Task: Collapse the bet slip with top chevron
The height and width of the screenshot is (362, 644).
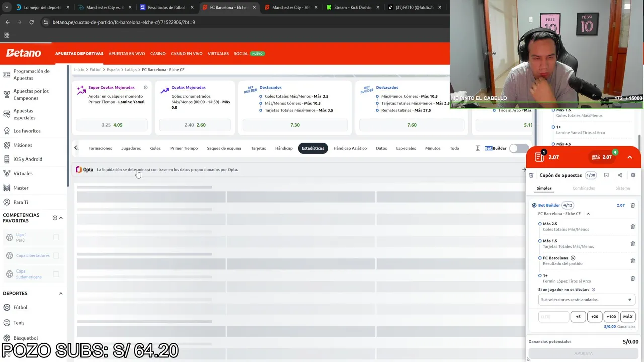Action: coord(630,157)
